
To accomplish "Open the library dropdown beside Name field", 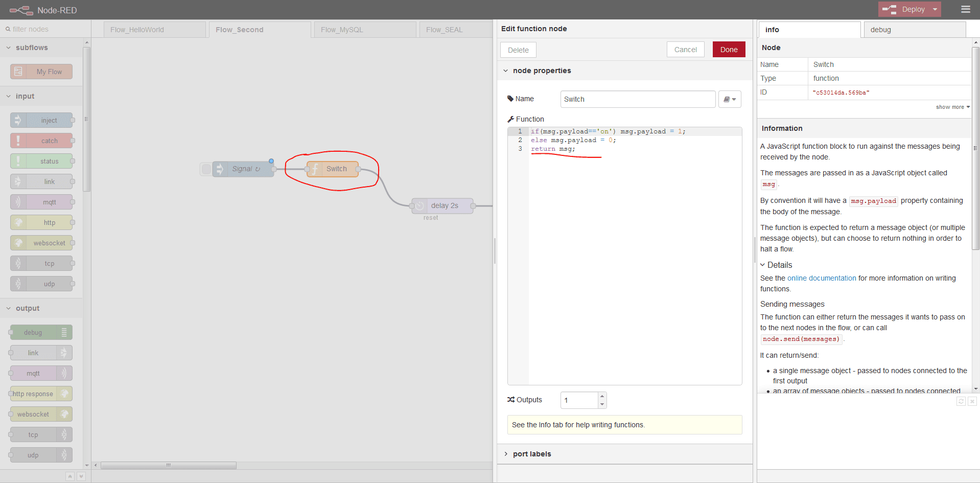I will coord(729,99).
